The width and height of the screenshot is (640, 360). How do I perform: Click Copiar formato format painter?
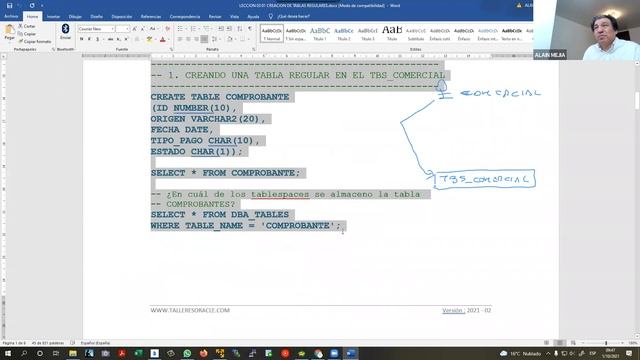pos(35,42)
